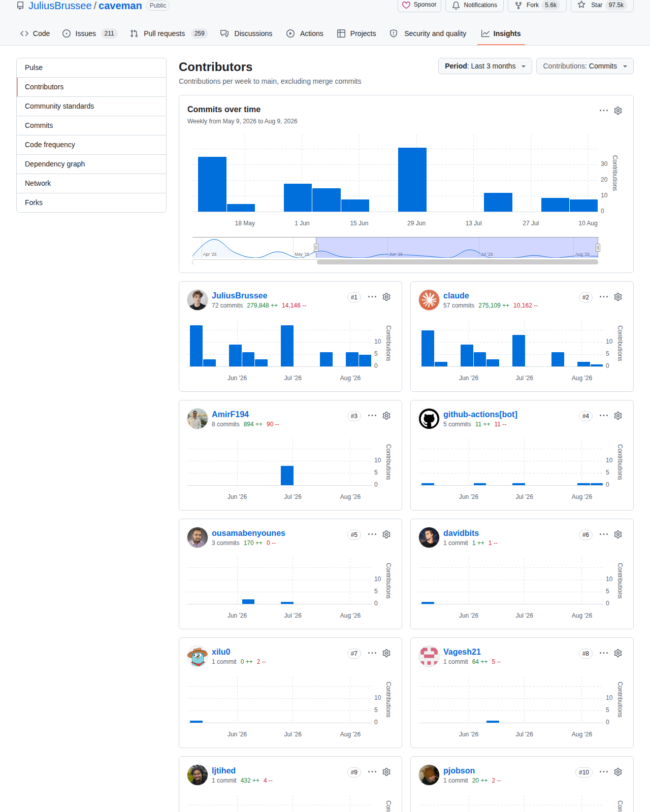Open the JuliusBrussee profile link on card #1

click(239, 295)
